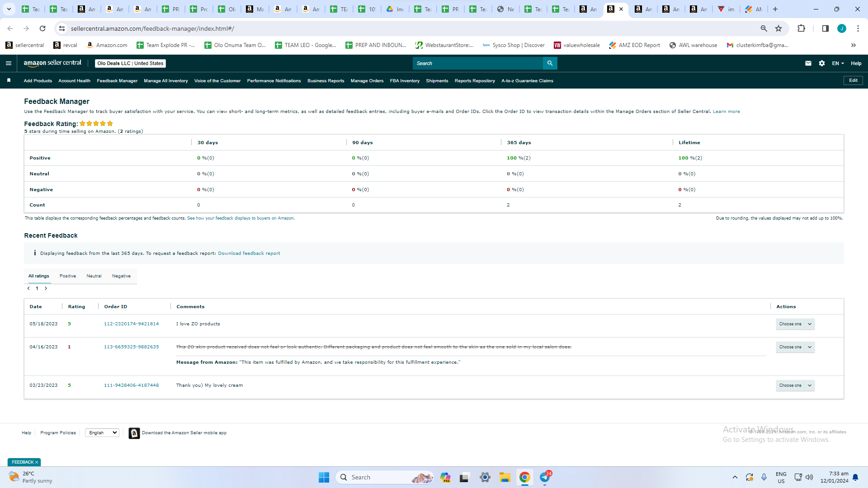Screen dimensions: 868x488
Task: Click the Chrome address bar URL
Action: (152, 28)
